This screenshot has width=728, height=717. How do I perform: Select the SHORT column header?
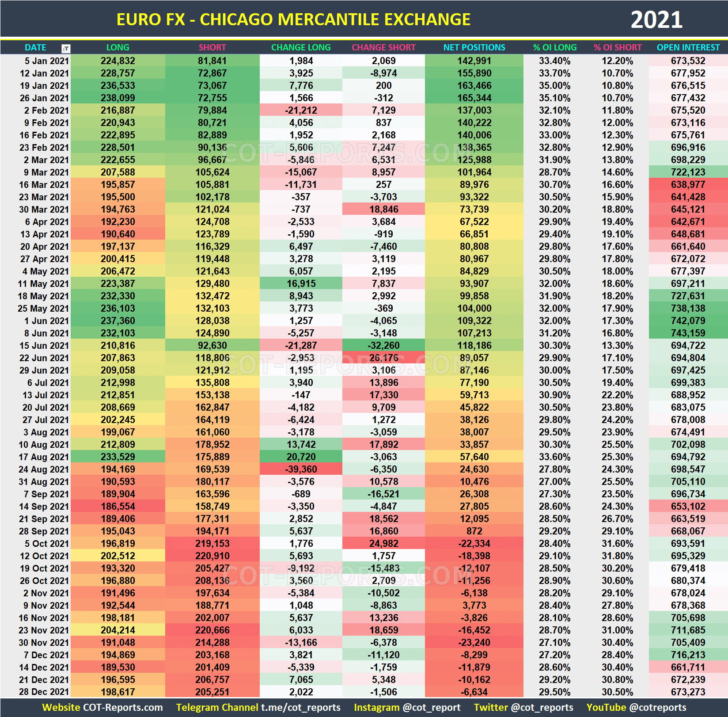212,47
